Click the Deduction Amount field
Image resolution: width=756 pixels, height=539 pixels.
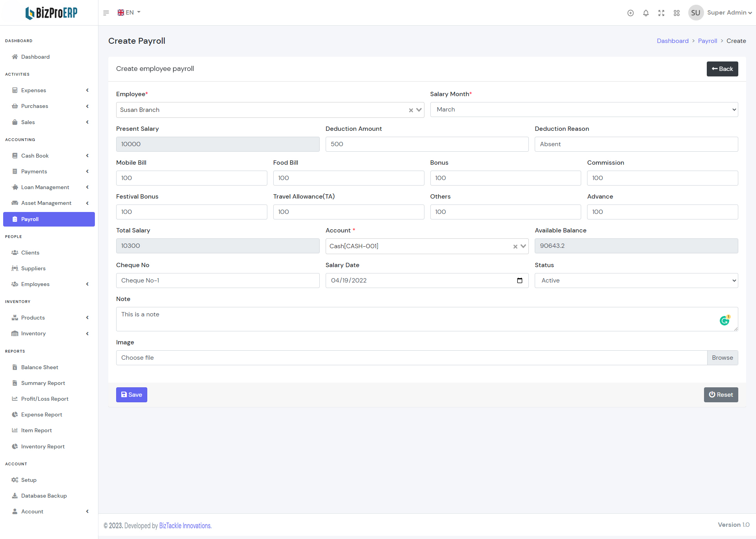click(x=427, y=144)
